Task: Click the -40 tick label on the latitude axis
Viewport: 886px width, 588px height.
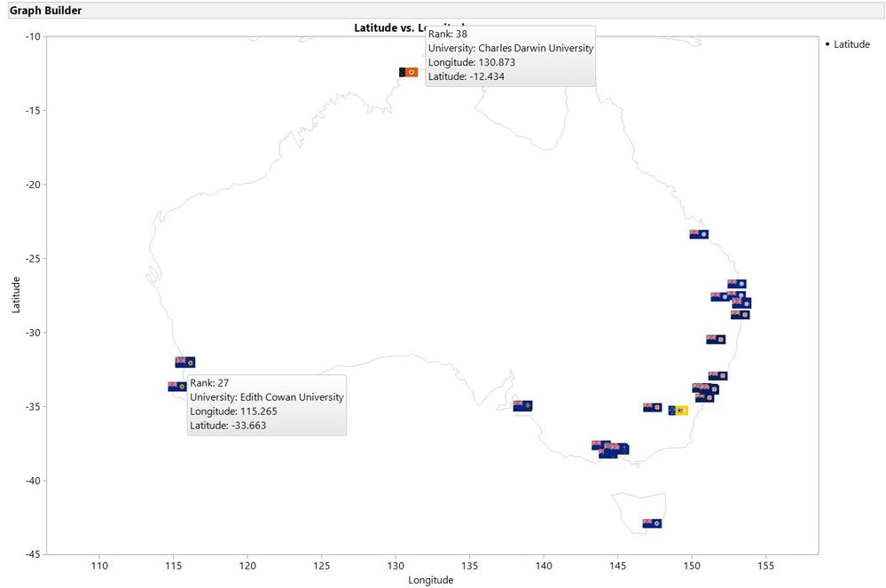Action: pos(33,481)
